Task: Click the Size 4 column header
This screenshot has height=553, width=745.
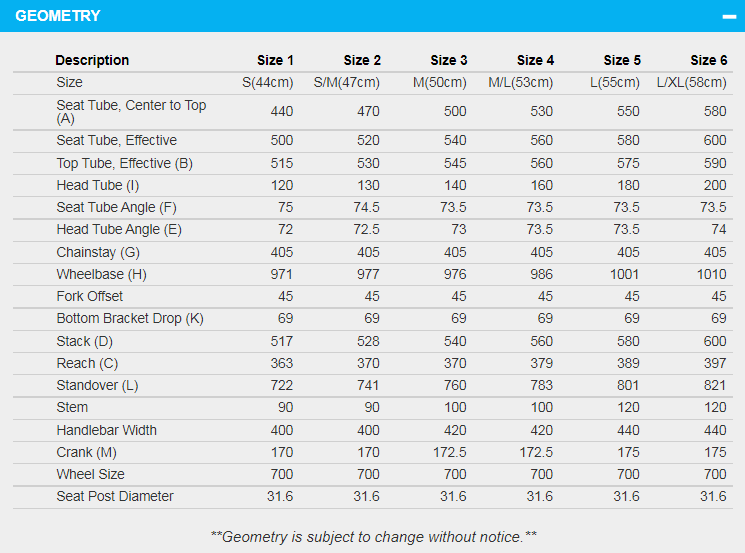Action: click(536, 60)
